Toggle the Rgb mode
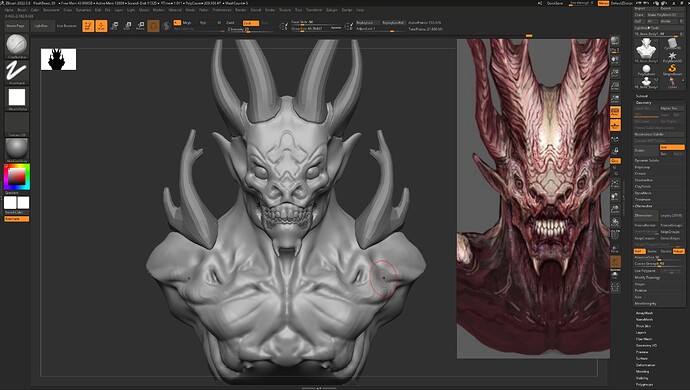 [x=203, y=22]
